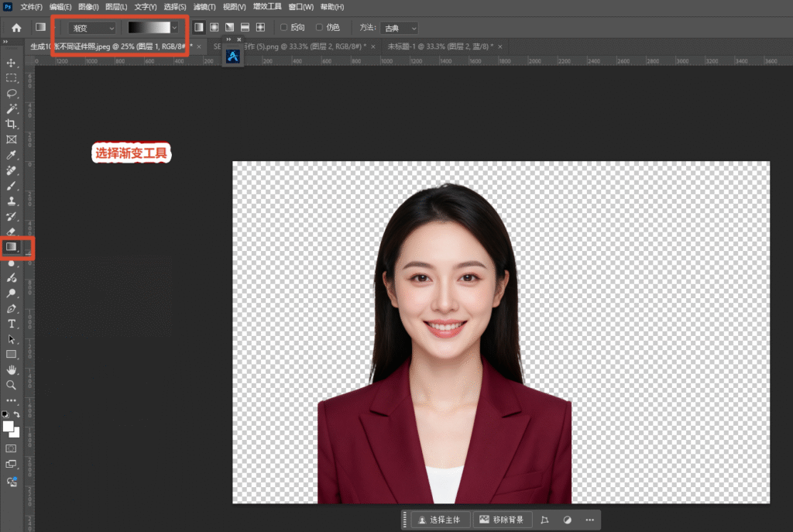Choose the diamond gradient style
Screen dimensions: 793x532
click(x=260, y=27)
